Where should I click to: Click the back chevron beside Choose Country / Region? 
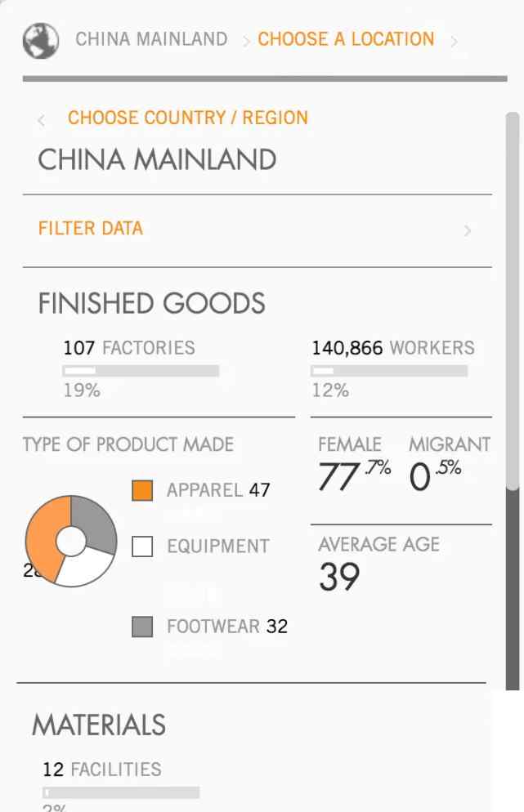[x=42, y=121]
